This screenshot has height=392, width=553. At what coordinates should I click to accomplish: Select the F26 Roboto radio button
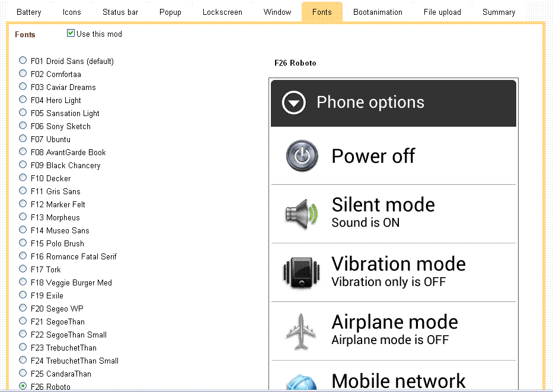pos(23,386)
